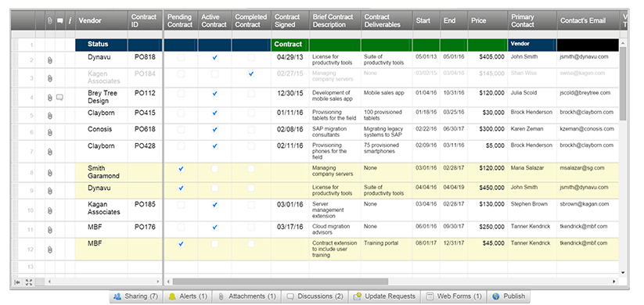The height and width of the screenshot is (305, 644).
Task: Open attachment paperclip on Smith Garamond row
Action: coord(50,174)
